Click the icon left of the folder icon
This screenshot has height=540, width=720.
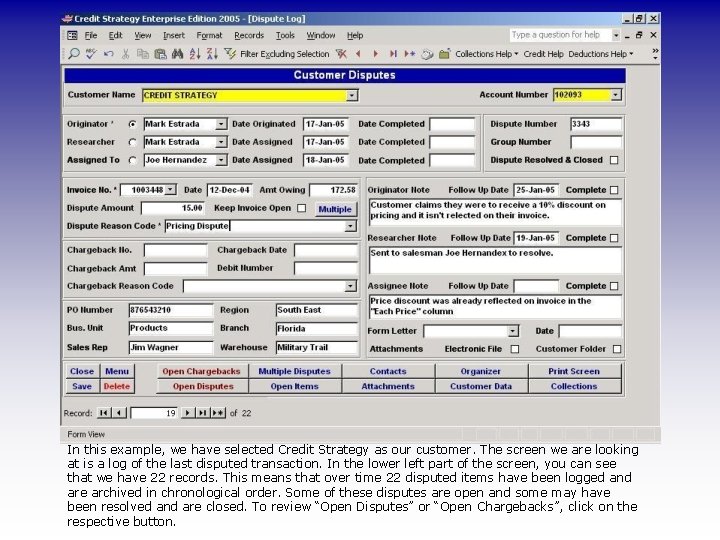tap(427, 54)
